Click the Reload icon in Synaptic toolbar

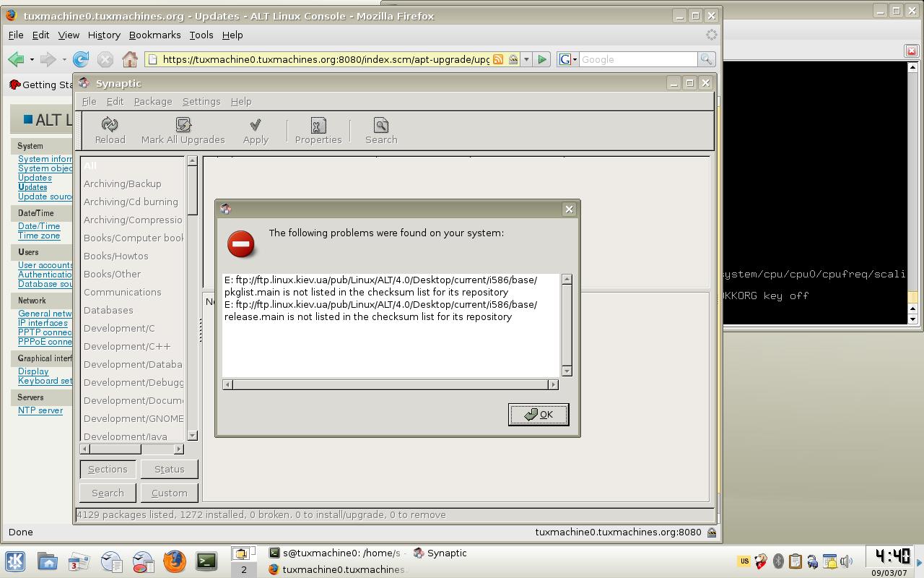click(x=110, y=124)
